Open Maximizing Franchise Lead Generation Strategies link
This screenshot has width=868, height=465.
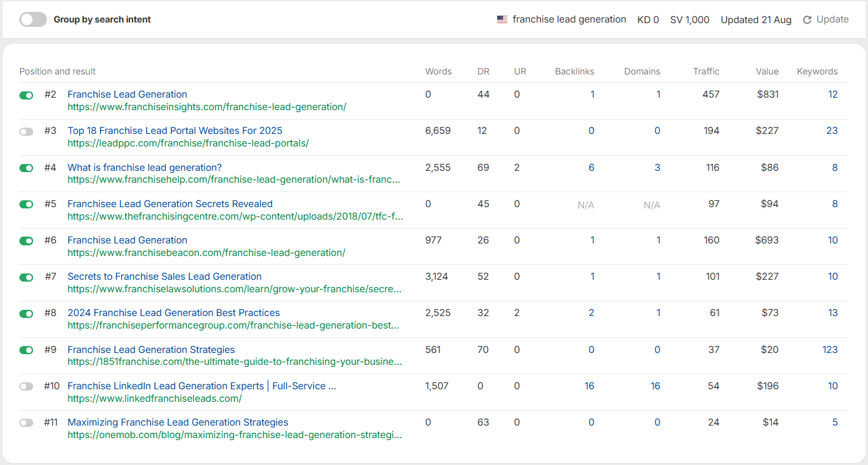click(178, 422)
